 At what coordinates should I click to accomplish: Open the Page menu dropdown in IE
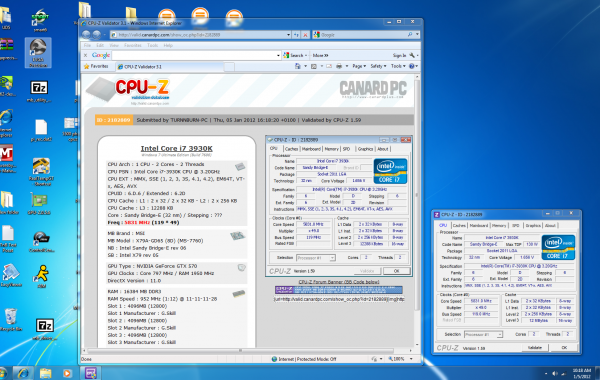click(x=359, y=66)
